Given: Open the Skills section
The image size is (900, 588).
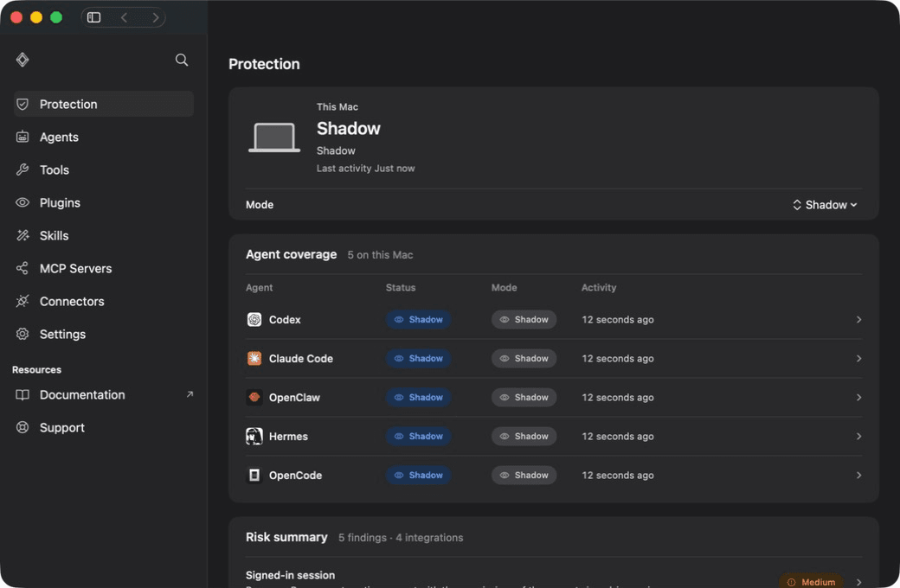Looking at the screenshot, I should pyautogui.click(x=104, y=235).
